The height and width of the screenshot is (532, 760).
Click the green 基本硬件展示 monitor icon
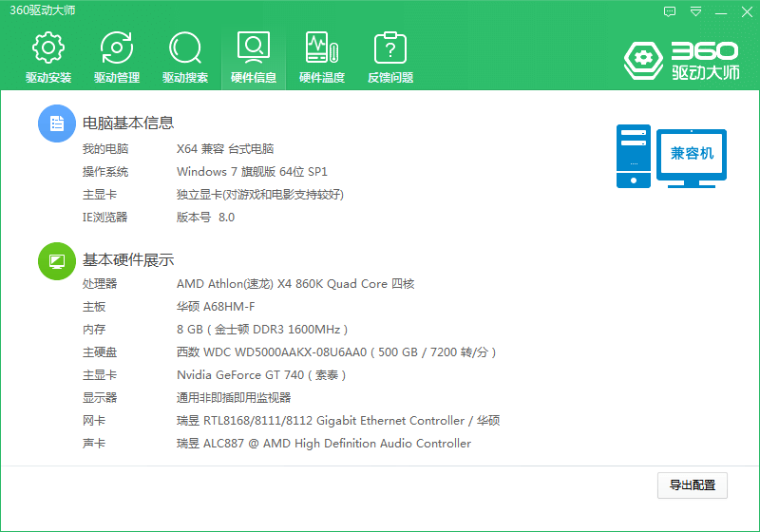(x=57, y=261)
